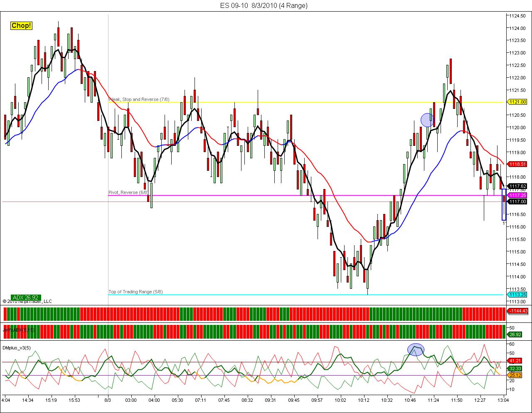Click the 1115.00 price axis label
Screen dimensions: 532x413
pos(517,251)
